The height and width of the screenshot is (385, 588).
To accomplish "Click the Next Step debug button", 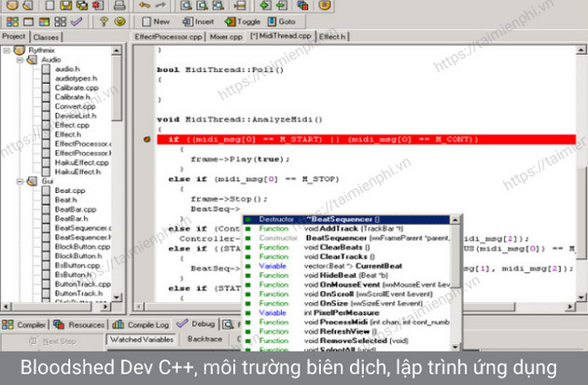I will tap(53, 341).
